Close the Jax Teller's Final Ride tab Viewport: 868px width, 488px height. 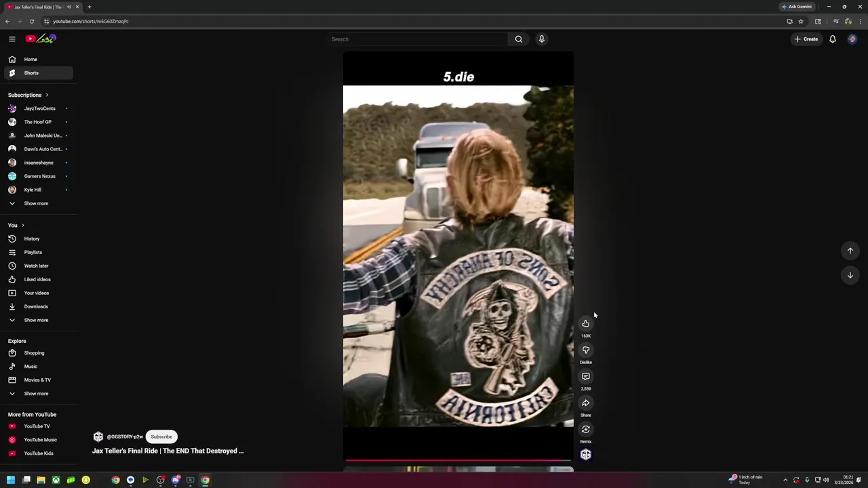(x=77, y=7)
